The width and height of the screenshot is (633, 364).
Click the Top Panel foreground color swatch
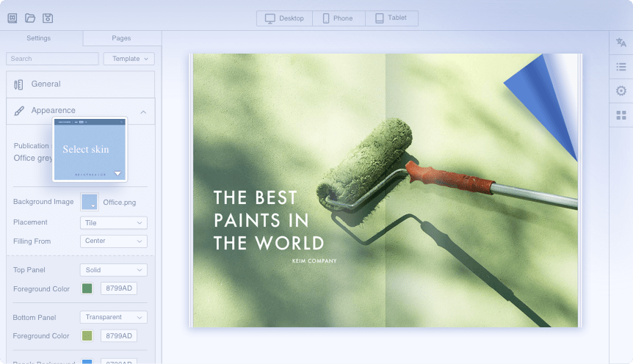coord(87,288)
